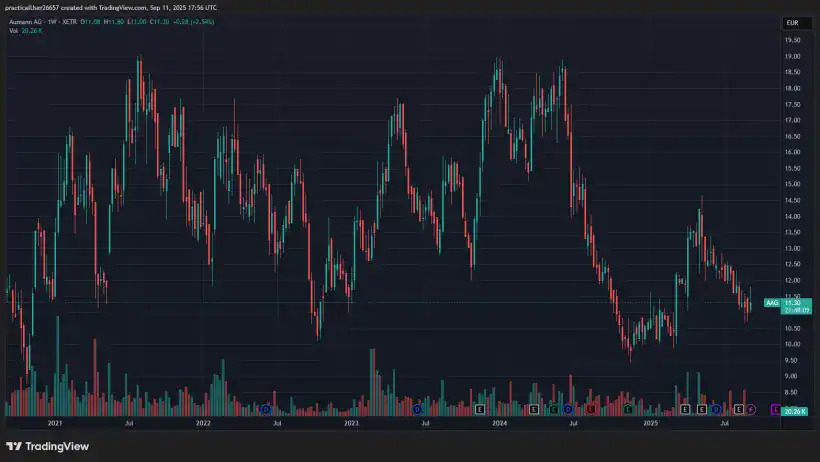Click the first earnings marker after 2025 label
820x462 pixels.
coord(686,409)
